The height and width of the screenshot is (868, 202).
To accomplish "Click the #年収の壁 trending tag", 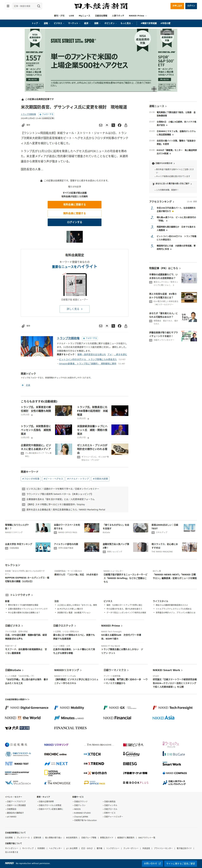I will [x=165, y=23].
